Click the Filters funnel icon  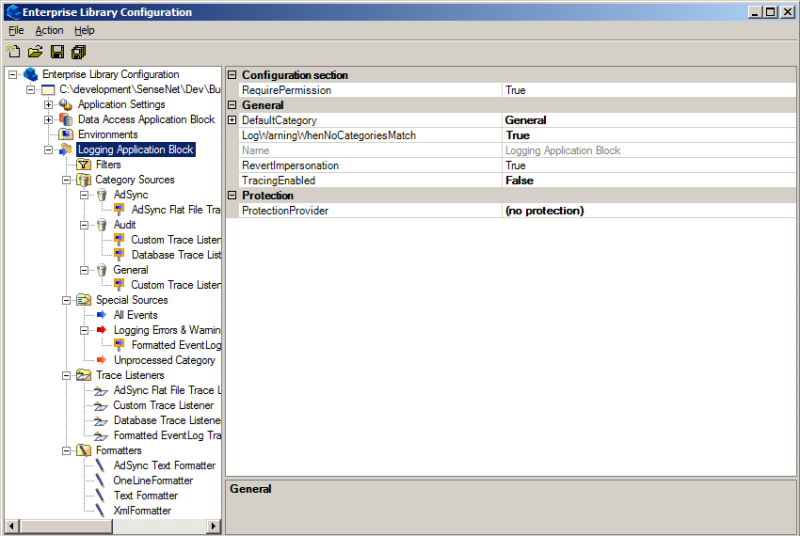point(84,165)
